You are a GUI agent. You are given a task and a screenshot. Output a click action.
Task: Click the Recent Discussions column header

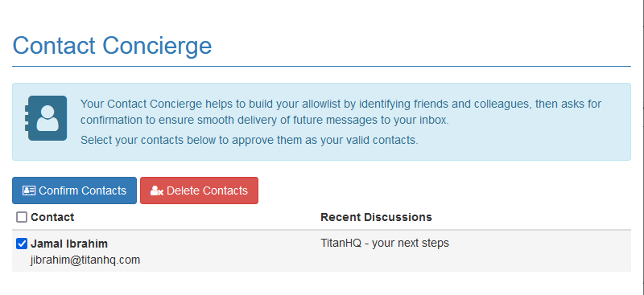point(376,217)
